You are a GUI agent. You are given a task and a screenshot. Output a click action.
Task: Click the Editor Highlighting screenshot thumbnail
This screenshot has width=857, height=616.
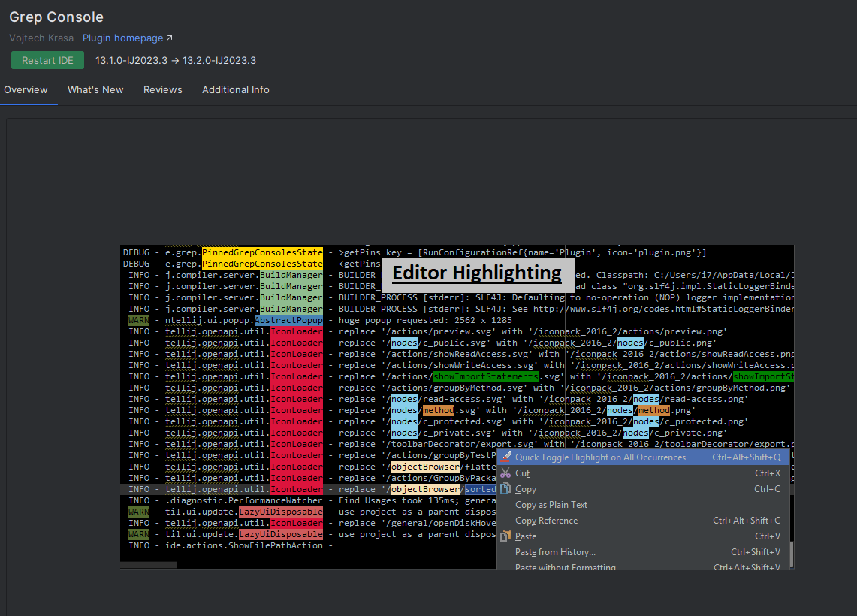pos(457,407)
